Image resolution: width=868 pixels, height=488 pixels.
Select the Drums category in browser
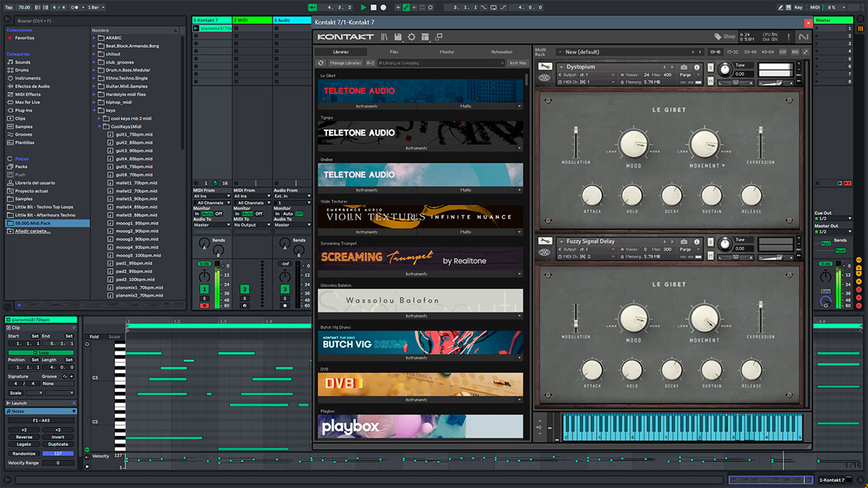point(23,70)
